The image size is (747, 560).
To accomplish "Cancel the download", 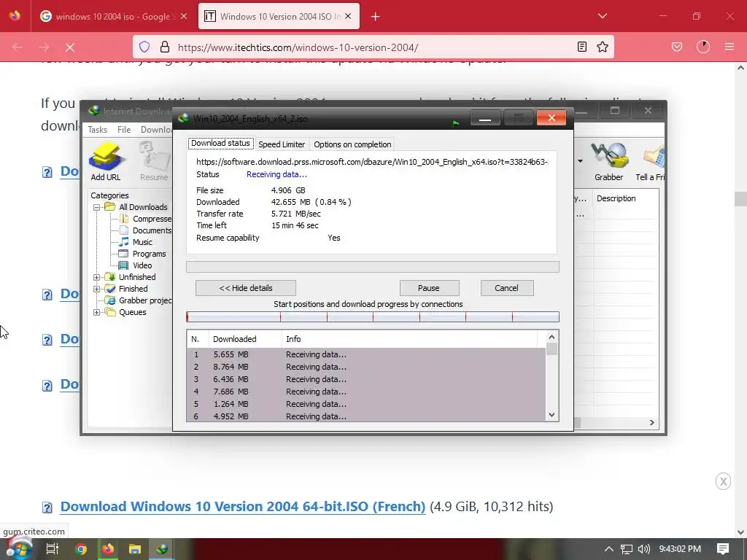I will [506, 288].
